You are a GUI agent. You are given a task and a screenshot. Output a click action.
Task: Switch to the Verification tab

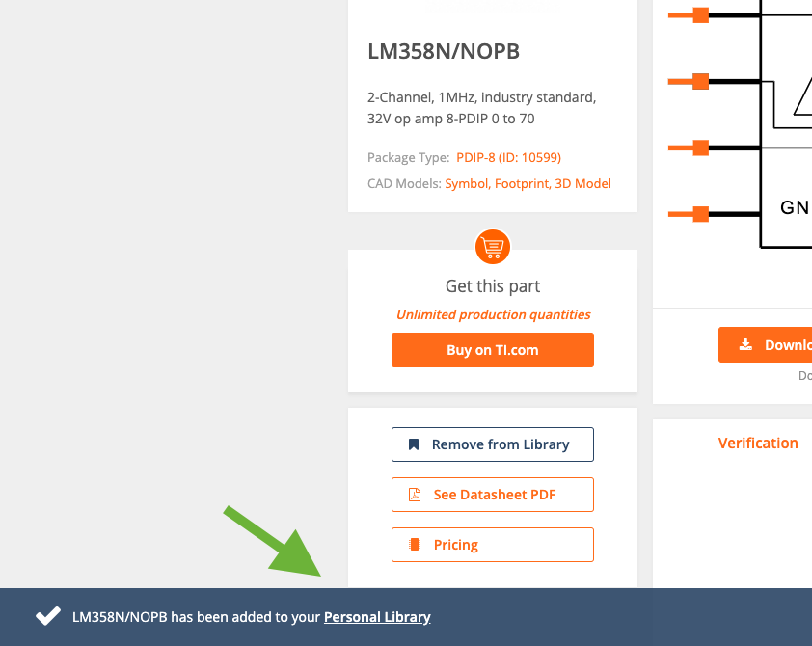pos(758,444)
